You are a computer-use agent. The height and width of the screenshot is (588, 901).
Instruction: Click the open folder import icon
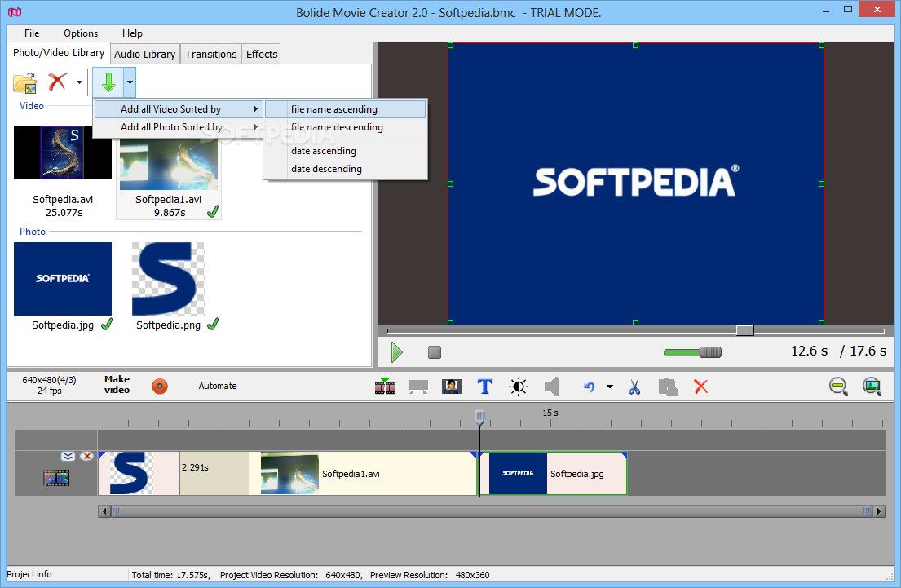click(24, 82)
